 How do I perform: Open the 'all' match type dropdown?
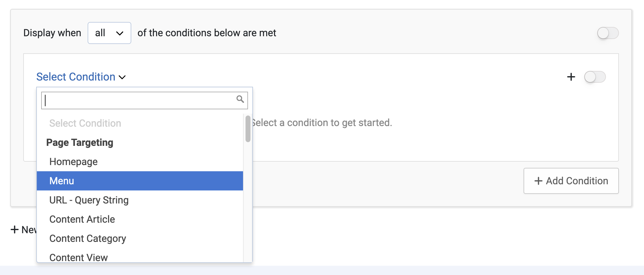[109, 33]
